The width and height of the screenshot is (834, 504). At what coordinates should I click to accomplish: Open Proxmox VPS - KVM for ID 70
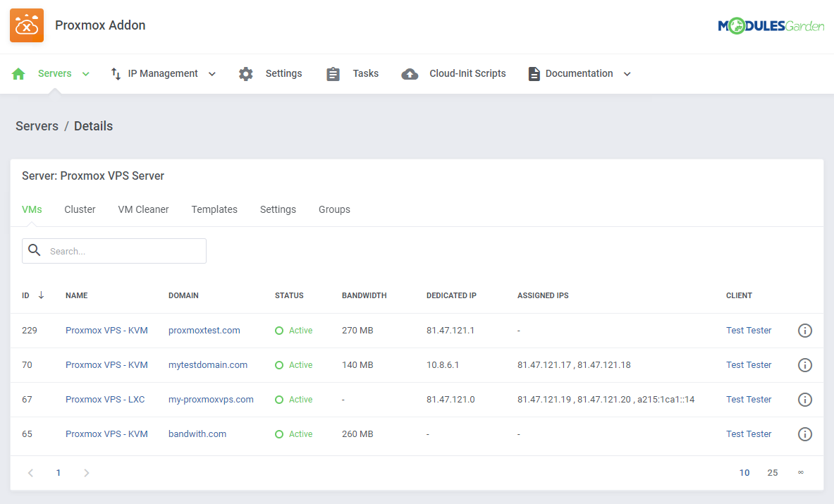pos(106,364)
